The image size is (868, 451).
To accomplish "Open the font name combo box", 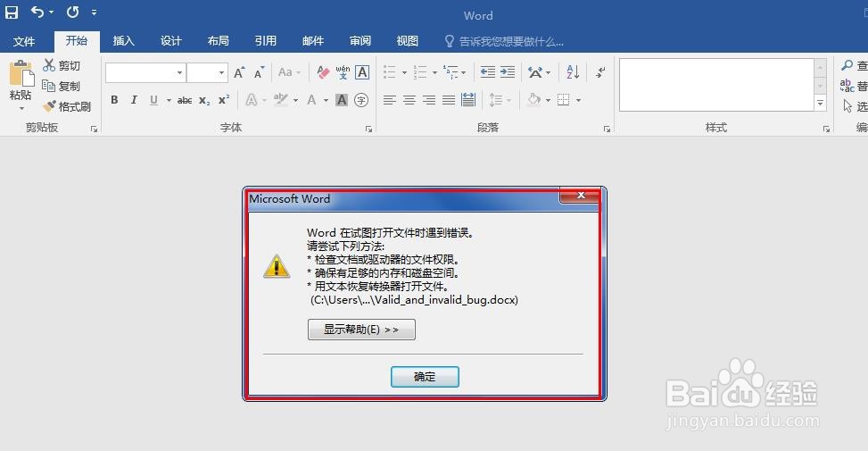I will pyautogui.click(x=145, y=72).
